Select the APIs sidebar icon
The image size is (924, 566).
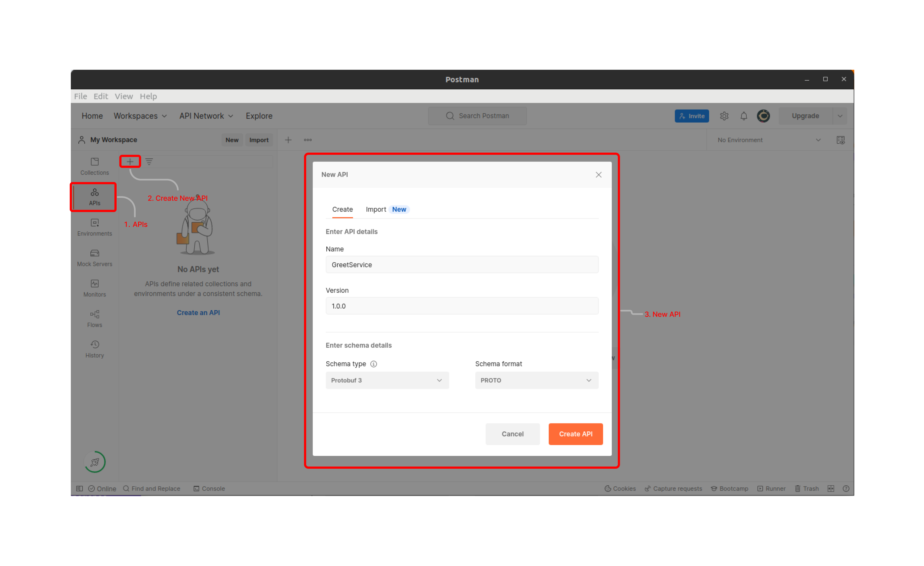tap(94, 196)
